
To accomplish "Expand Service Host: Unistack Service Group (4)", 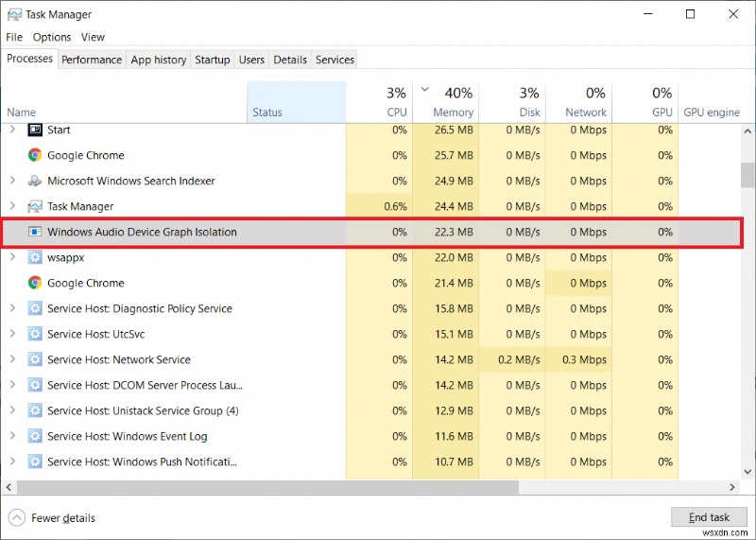I will pos(12,410).
